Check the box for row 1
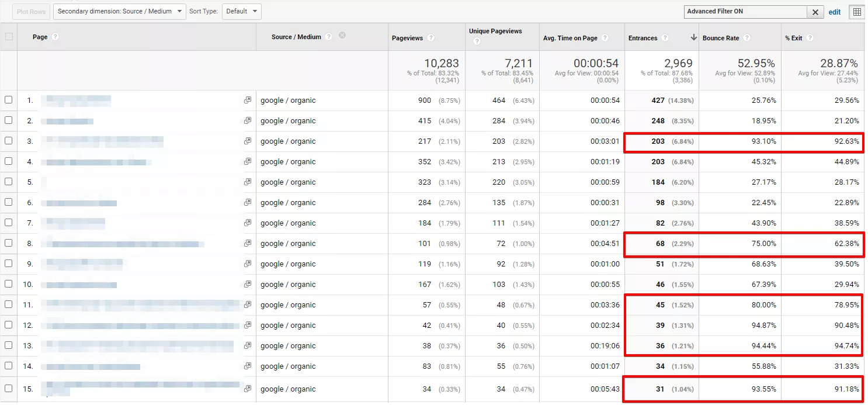 pos(9,100)
